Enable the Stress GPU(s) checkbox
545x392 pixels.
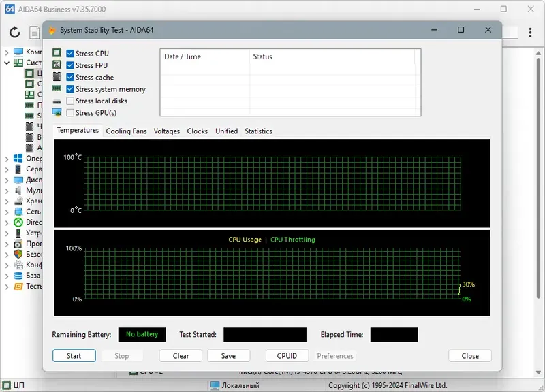(x=70, y=112)
